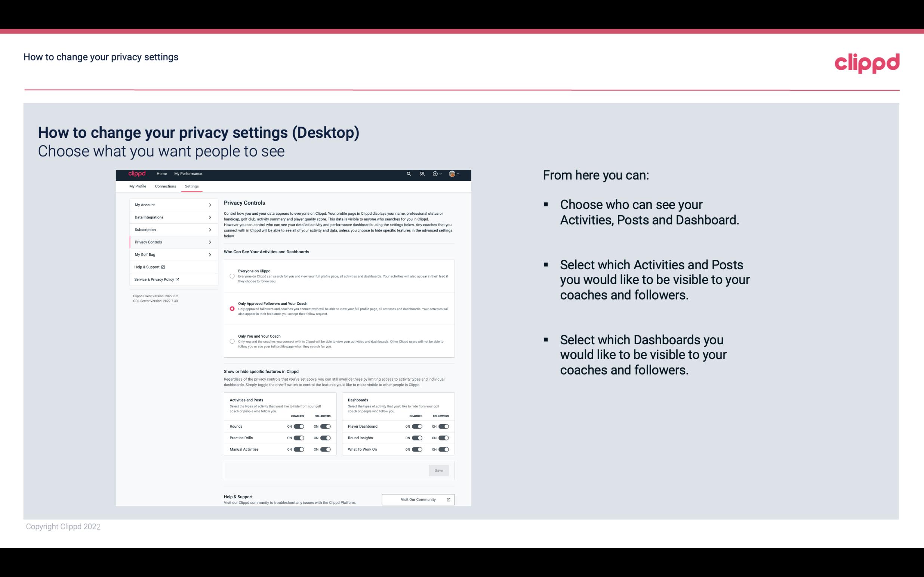This screenshot has width=924, height=577.
Task: Switch to the Connections tab
Action: tap(165, 186)
